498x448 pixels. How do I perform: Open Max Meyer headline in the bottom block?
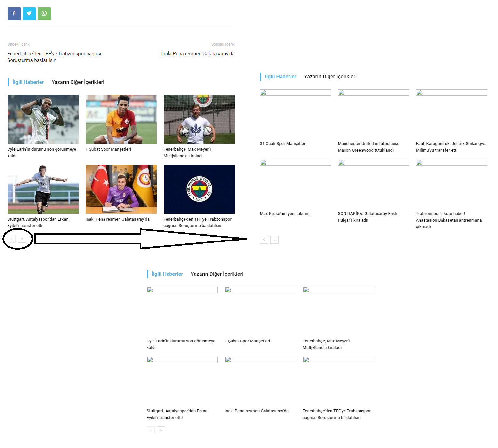[326, 344]
